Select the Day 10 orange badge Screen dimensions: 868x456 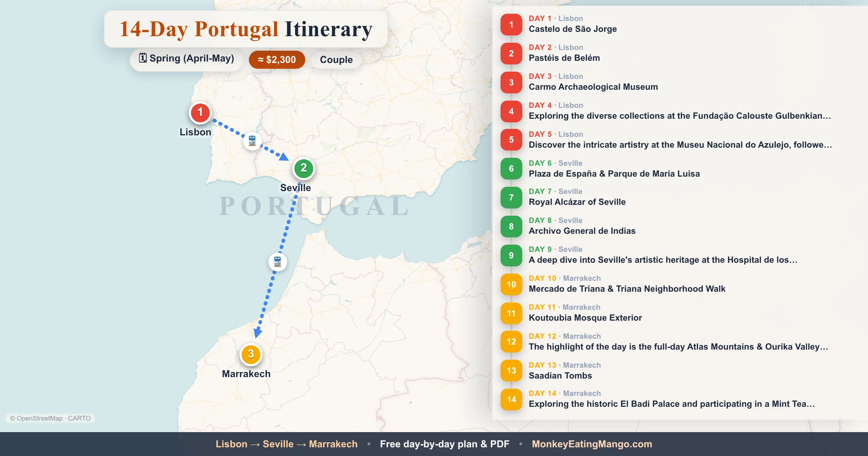coord(511,284)
